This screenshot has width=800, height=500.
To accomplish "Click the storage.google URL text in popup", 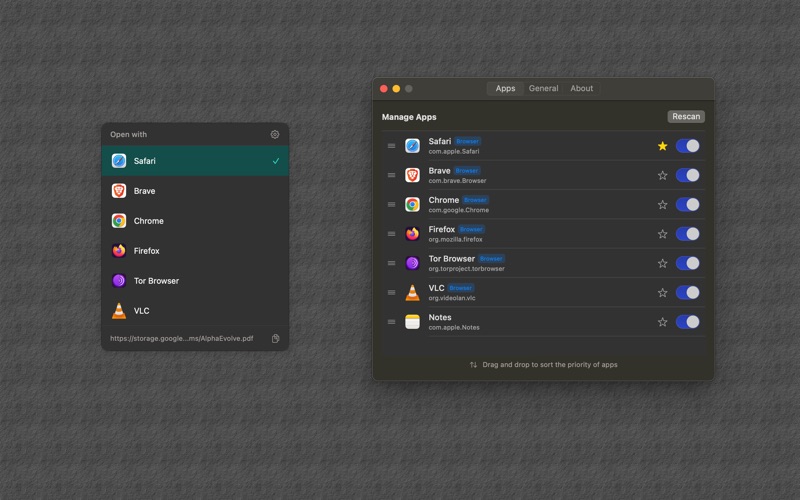I will pyautogui.click(x=182, y=338).
